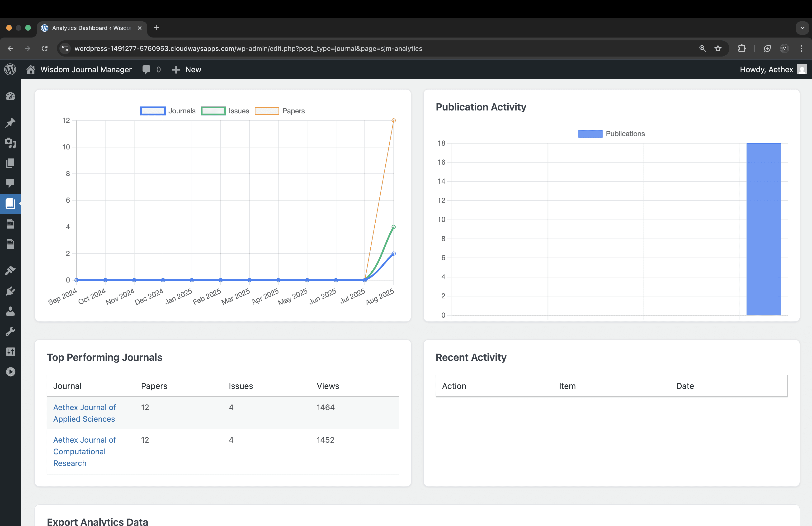Open Pages from the sidebar
The image size is (812, 526).
10,163
